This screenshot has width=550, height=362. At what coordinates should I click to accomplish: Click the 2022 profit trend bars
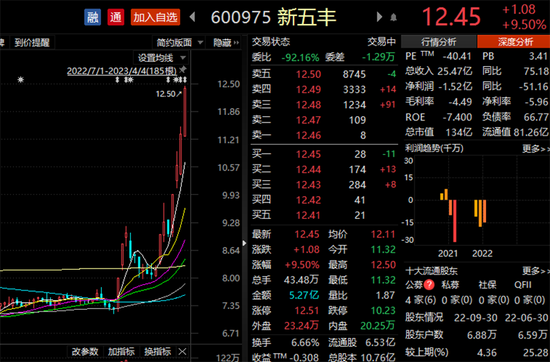(x=480, y=213)
